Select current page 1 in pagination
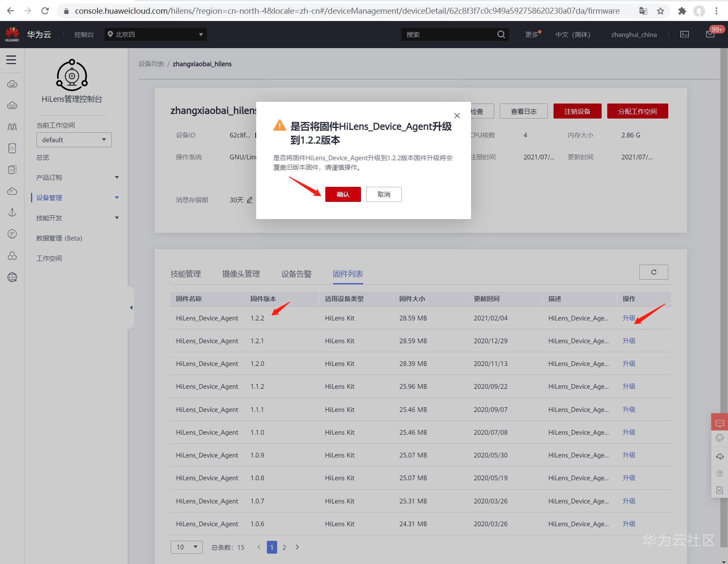Screen dimensions: 728x564 point(272,547)
